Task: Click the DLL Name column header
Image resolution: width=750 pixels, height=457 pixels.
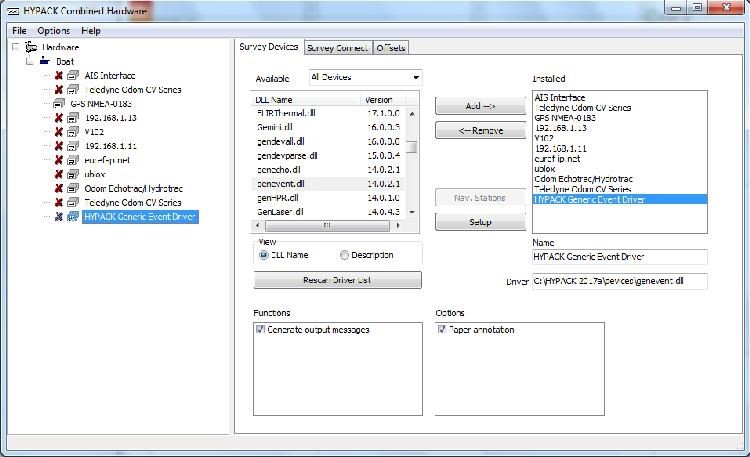Action: (x=306, y=100)
